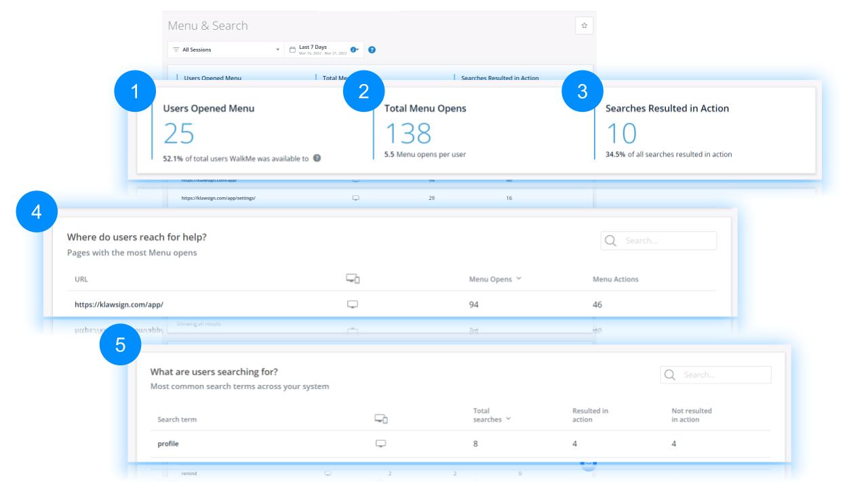The width and height of the screenshot is (868, 488).
Task: Expand the Total searches sort dropdown
Action: [509, 419]
